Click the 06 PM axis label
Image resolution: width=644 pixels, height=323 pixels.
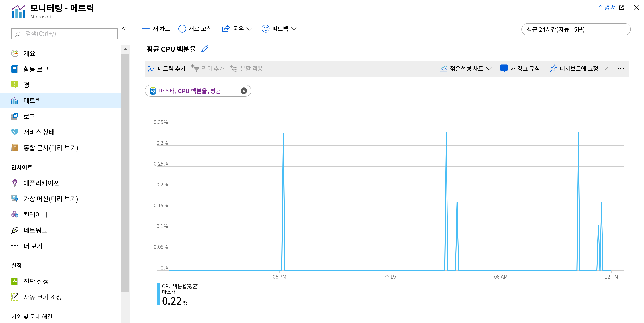[x=280, y=277]
